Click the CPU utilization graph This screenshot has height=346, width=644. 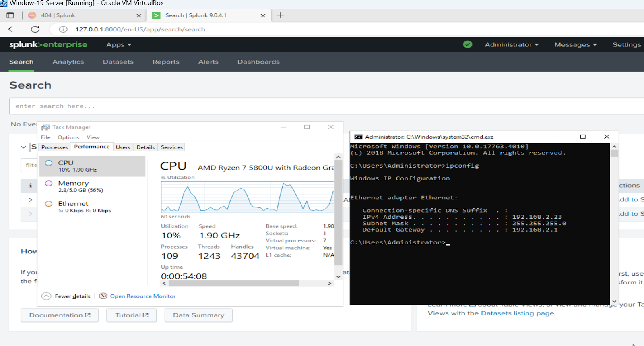pyautogui.click(x=248, y=197)
